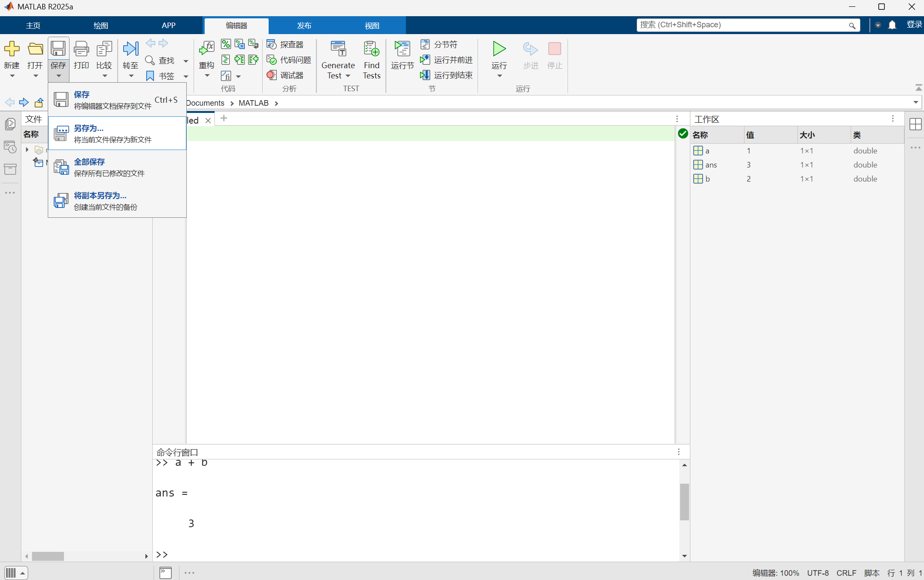Switch to the Publish (发布) tab
The image size is (924, 580).
(x=304, y=26)
